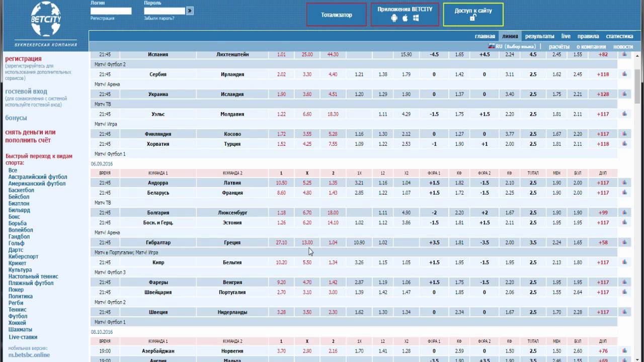644x362 pixels.
Task: Select the линия tab
Action: (x=510, y=36)
